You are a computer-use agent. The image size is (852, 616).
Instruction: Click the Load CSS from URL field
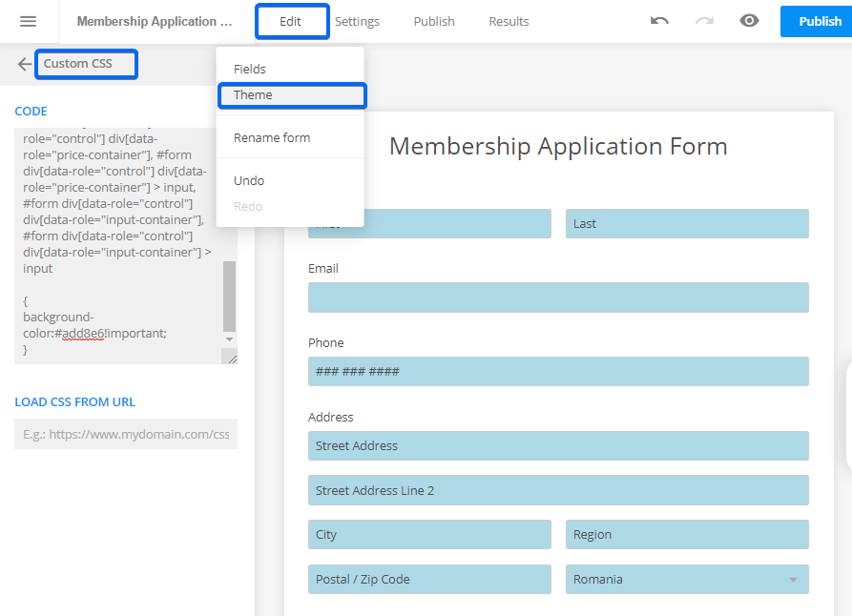126,434
